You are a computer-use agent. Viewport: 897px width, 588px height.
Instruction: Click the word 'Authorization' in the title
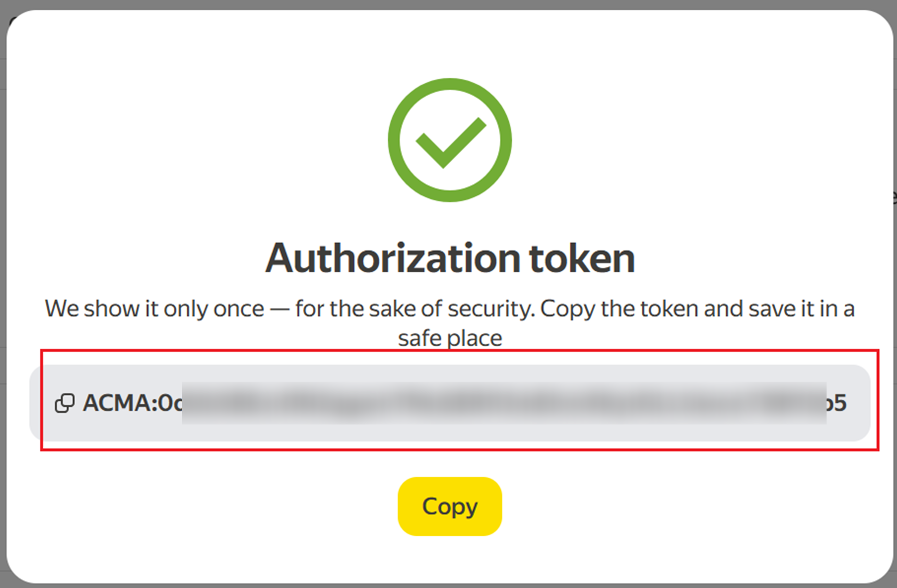coord(393,258)
